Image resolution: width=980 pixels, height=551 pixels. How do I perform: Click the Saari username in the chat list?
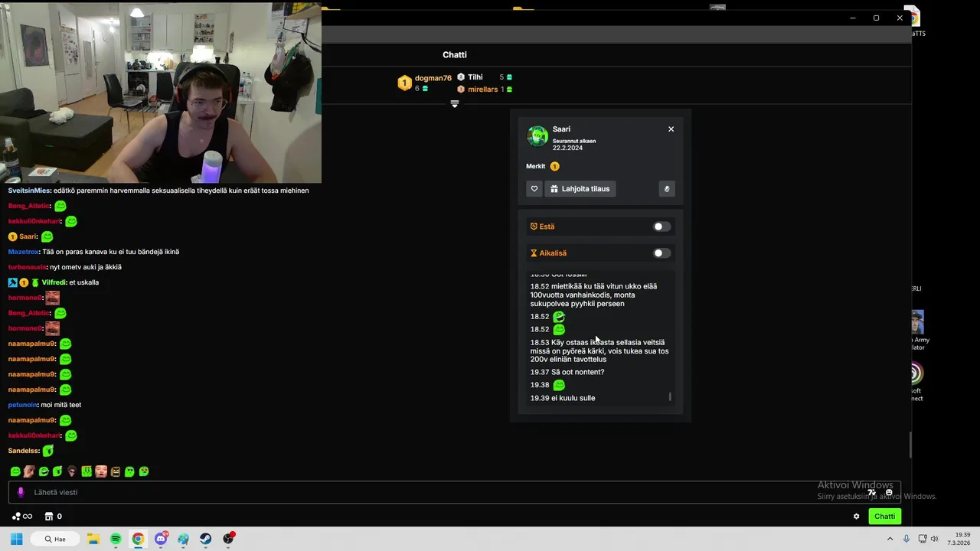28,236
